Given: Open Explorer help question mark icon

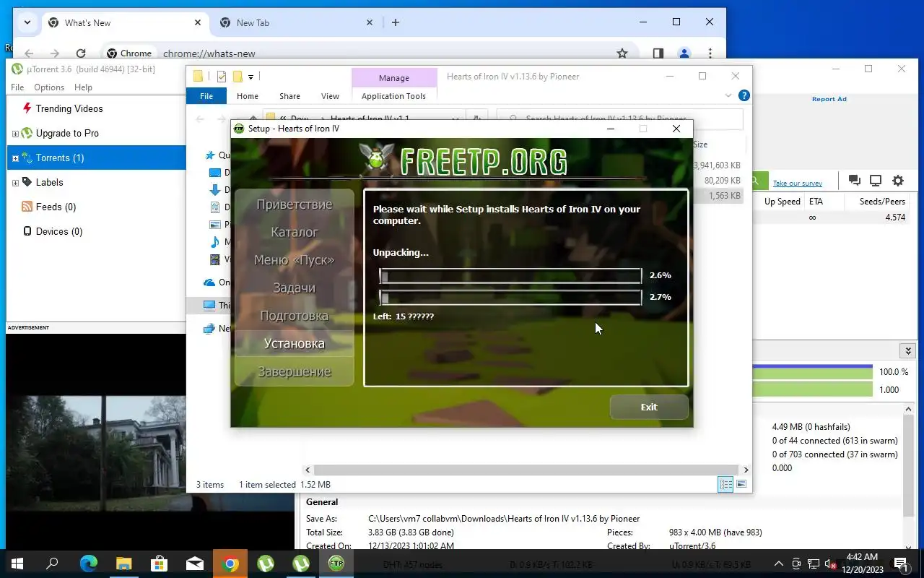Looking at the screenshot, I should (744, 95).
